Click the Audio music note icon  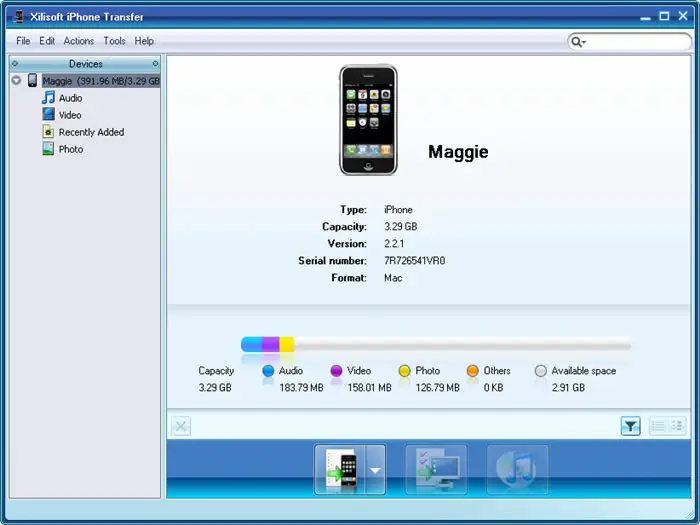[48, 97]
